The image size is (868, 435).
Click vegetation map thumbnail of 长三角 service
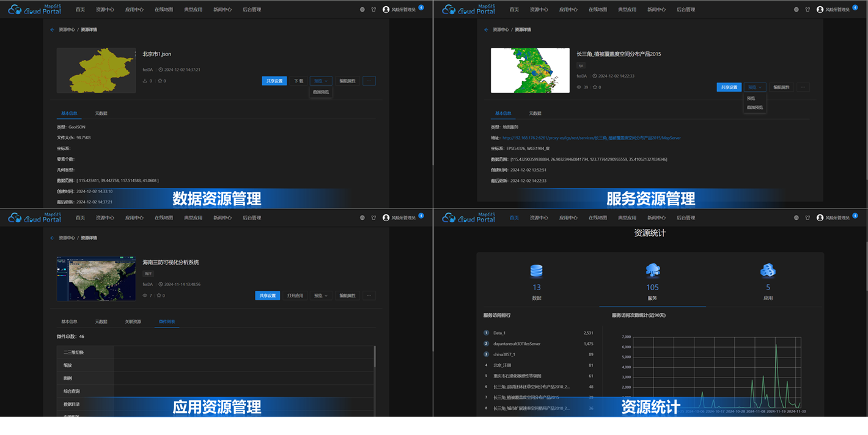point(530,70)
